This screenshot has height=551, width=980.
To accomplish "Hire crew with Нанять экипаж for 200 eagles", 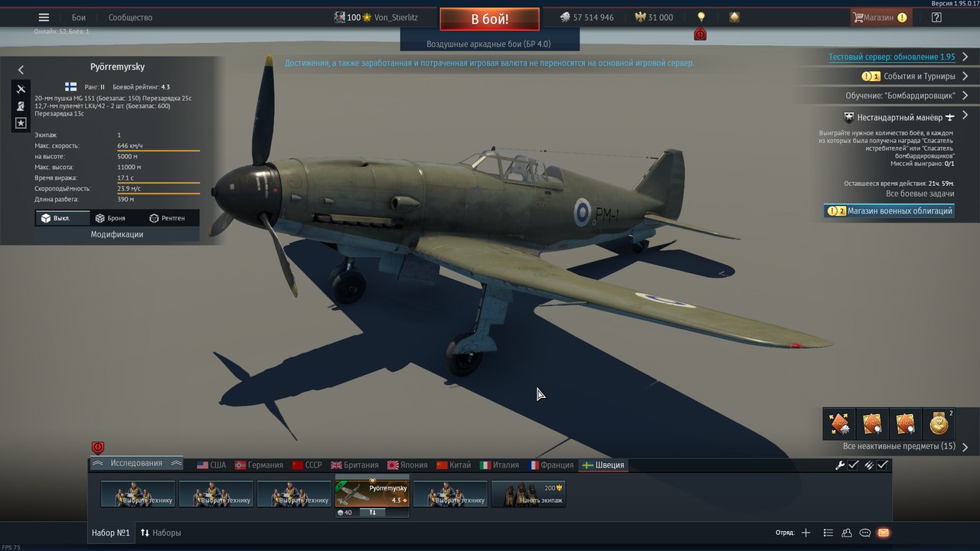I will pos(528,494).
